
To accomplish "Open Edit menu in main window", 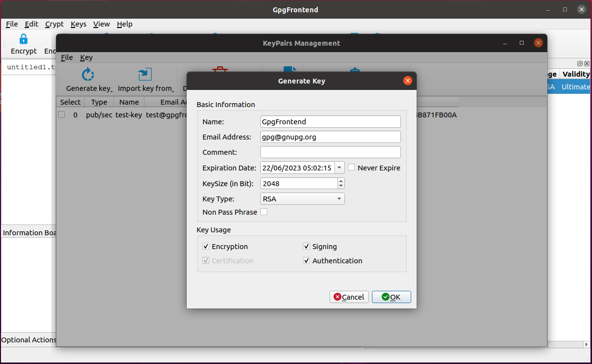I will [x=31, y=24].
